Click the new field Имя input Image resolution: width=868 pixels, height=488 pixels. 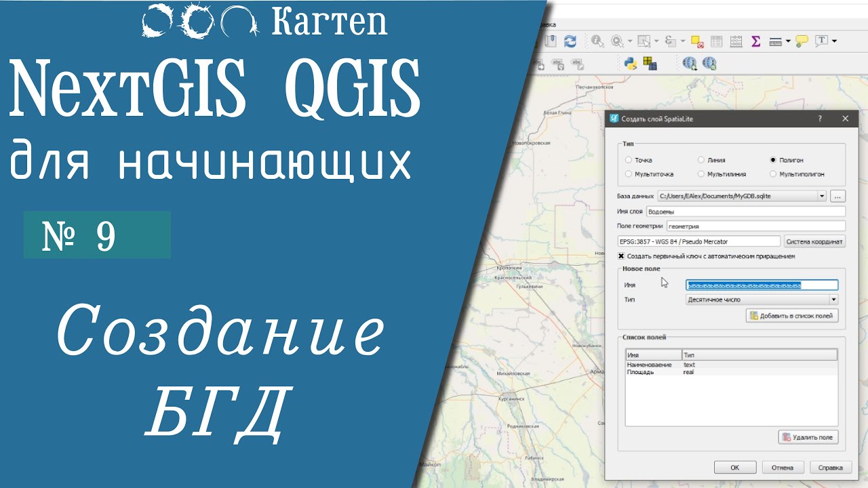point(762,285)
